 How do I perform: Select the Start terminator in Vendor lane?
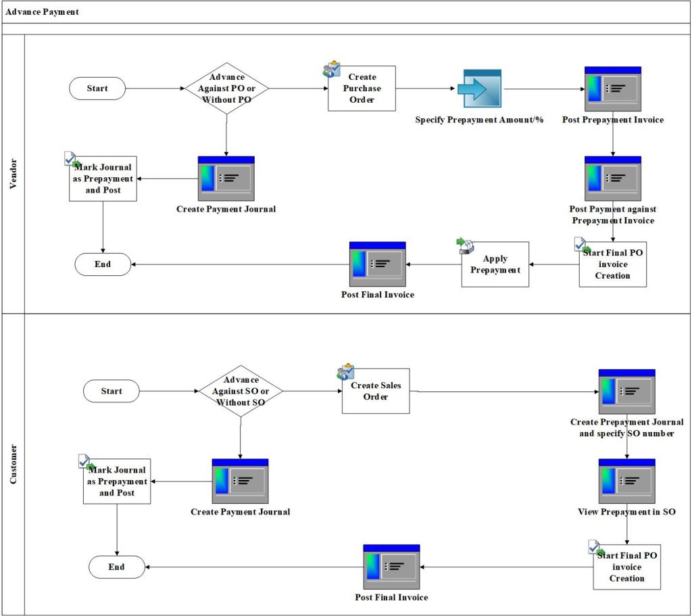pyautogui.click(x=97, y=89)
